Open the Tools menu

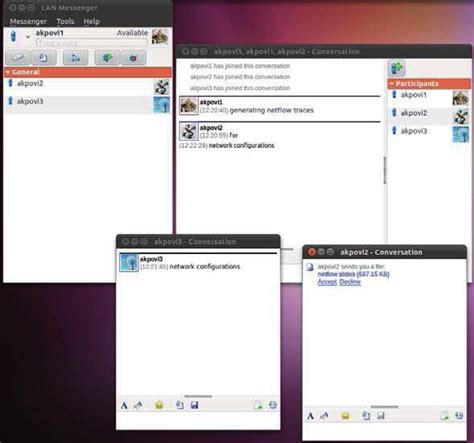[65, 21]
